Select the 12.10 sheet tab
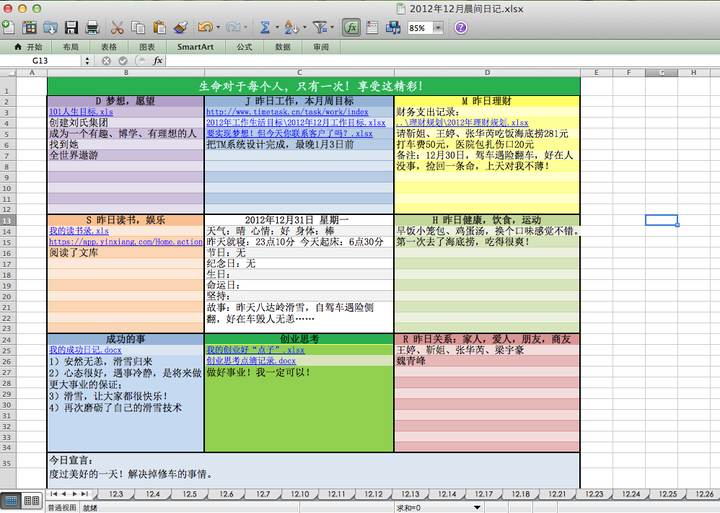720x513 pixels. 300,494
